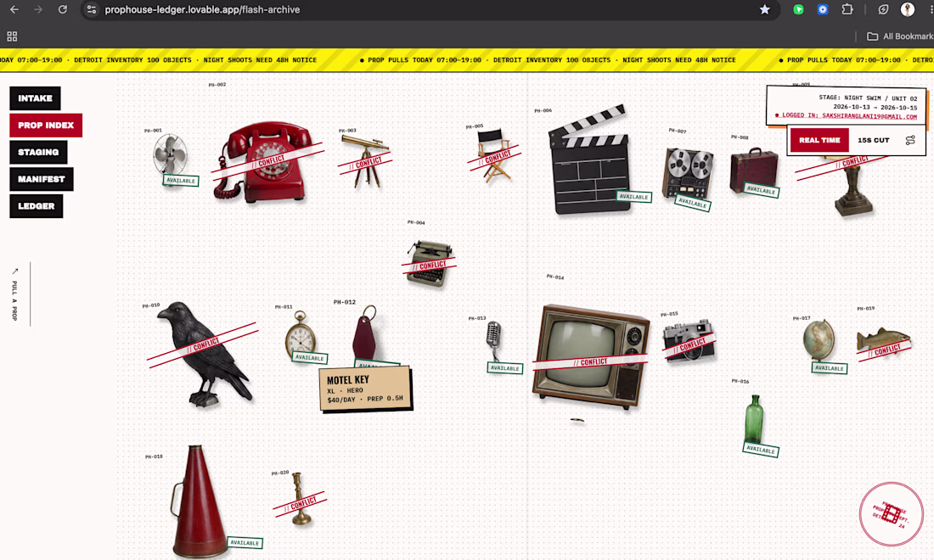The width and height of the screenshot is (934, 560).
Task: Reload the current page
Action: [63, 9]
